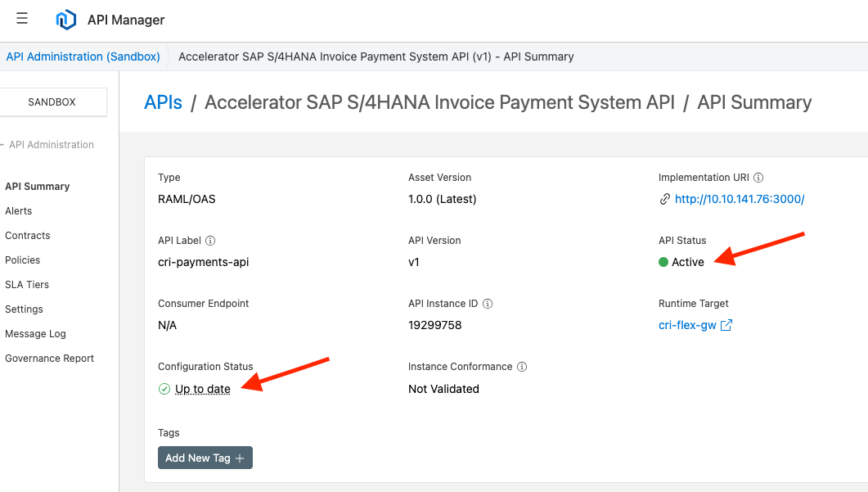Click the plus icon on Add New Tag

click(x=240, y=458)
